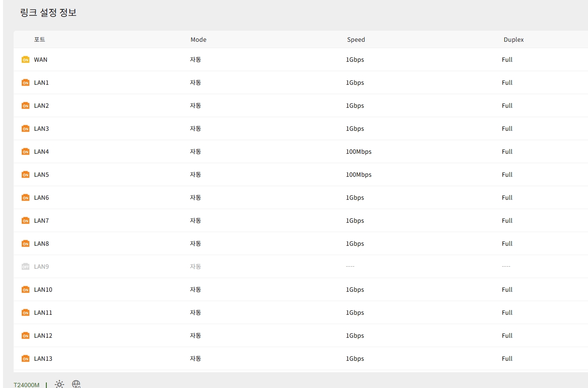Click the Speed column header
The height and width of the screenshot is (388, 588).
[x=356, y=40]
